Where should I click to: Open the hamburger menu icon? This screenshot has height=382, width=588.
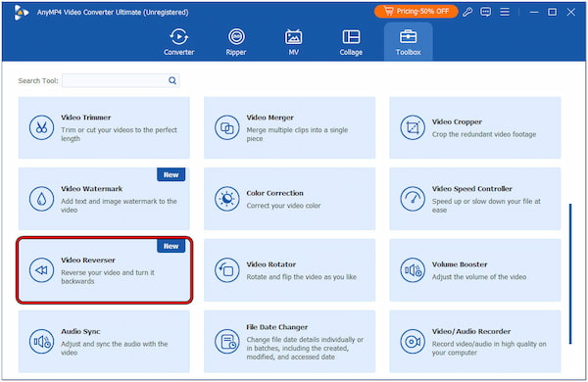[505, 12]
